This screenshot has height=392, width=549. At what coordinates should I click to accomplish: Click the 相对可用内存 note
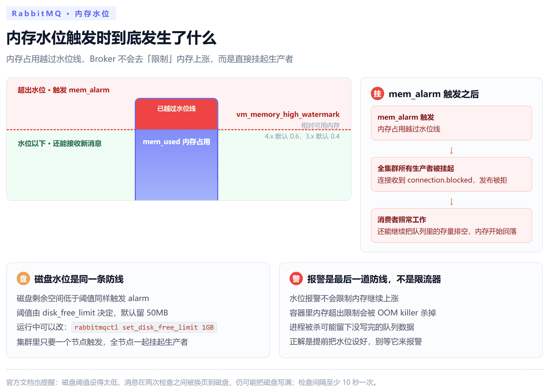(x=320, y=126)
